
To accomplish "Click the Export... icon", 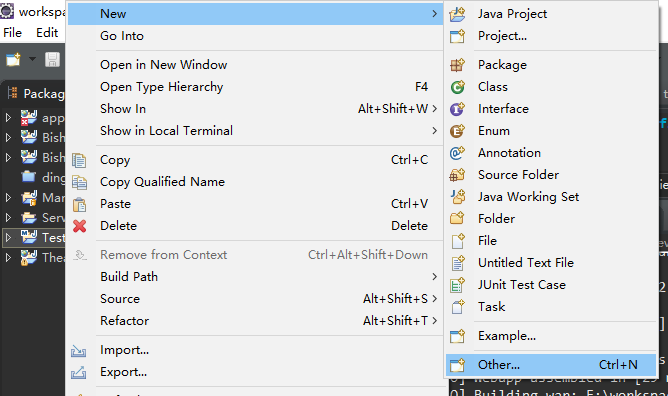I will click(x=79, y=373).
